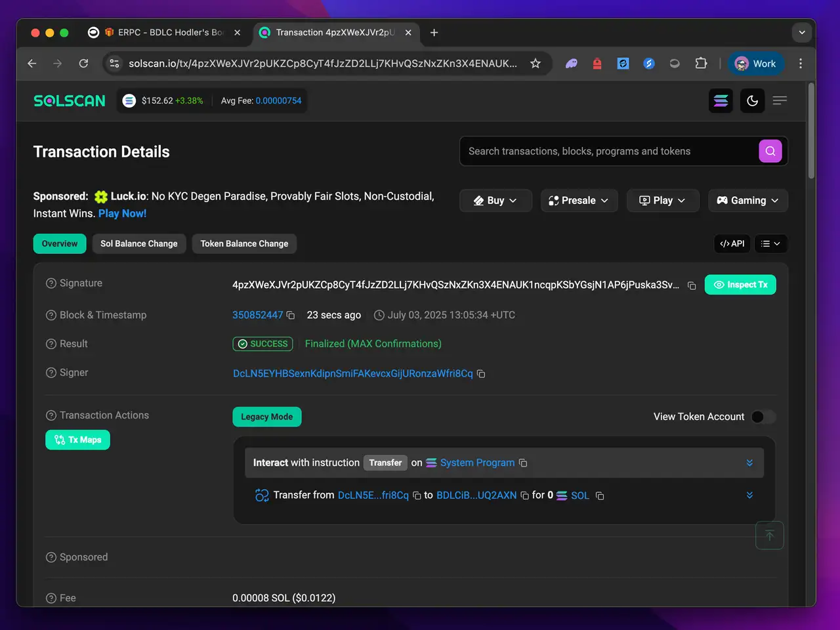
Task: Open the Play Now! sponsored link
Action: 122,213
